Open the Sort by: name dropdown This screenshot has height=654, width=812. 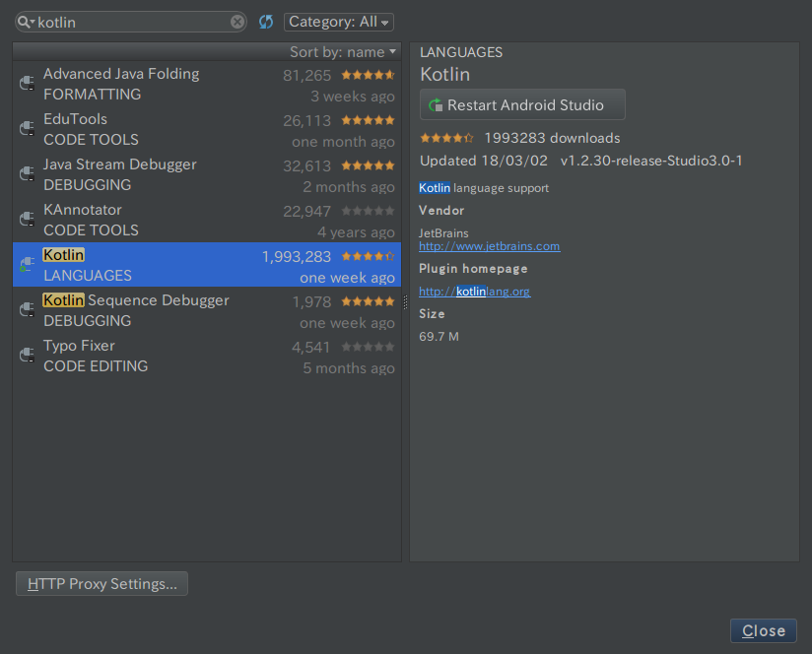[x=343, y=52]
